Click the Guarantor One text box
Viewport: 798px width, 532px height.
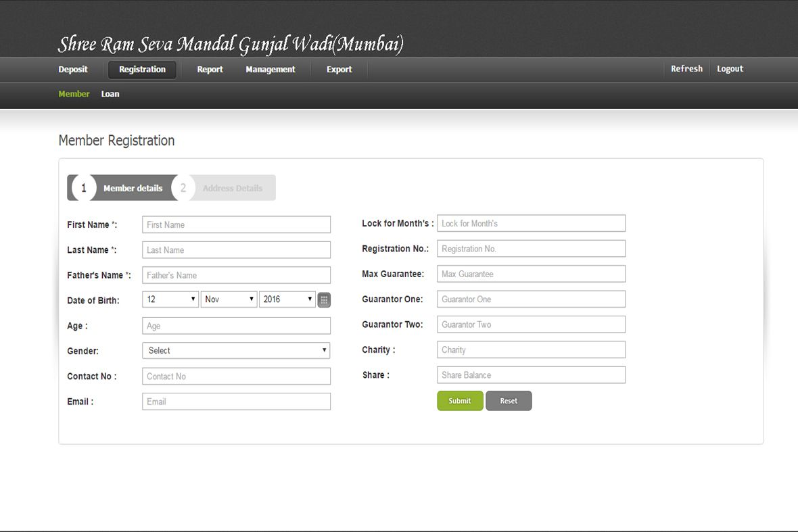531,299
